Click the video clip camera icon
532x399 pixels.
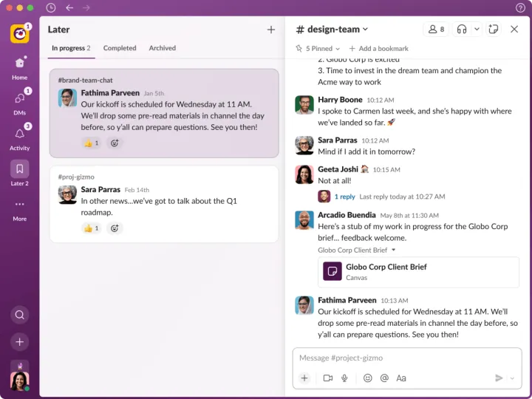pyautogui.click(x=327, y=378)
